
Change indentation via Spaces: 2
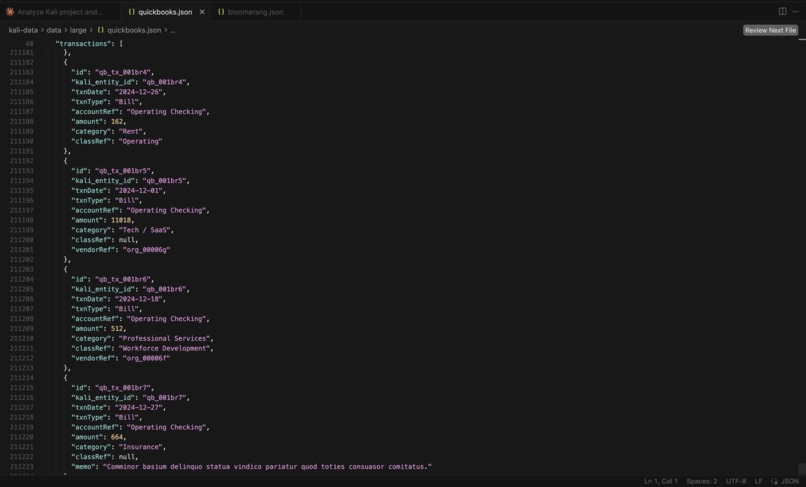point(702,481)
